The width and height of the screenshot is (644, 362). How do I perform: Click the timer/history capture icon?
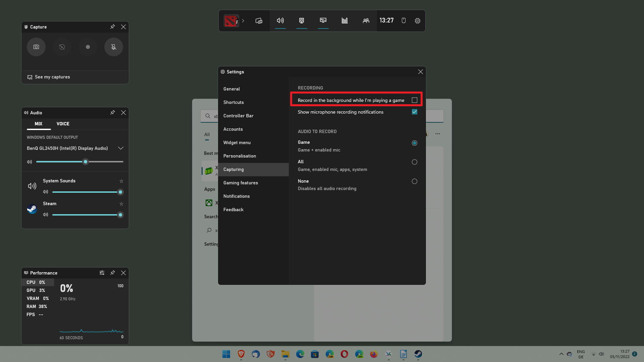62,47
